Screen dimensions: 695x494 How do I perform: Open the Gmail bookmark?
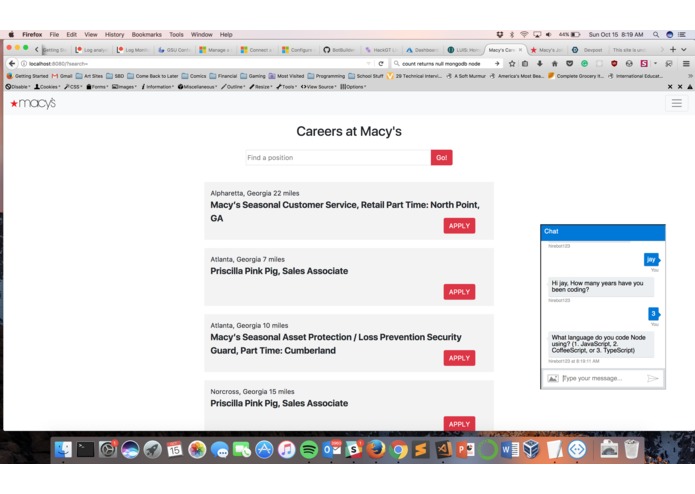62,76
